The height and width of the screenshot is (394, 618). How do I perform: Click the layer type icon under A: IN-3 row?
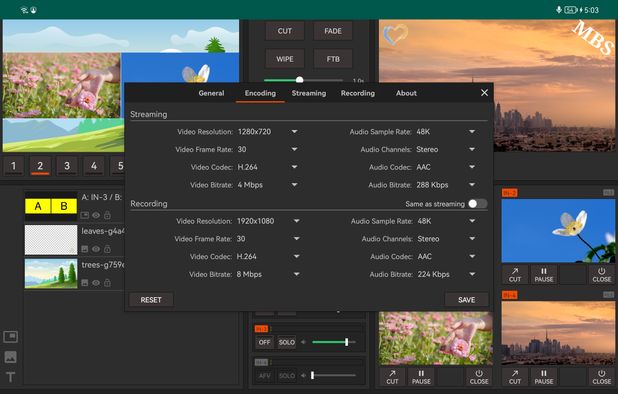tap(84, 215)
